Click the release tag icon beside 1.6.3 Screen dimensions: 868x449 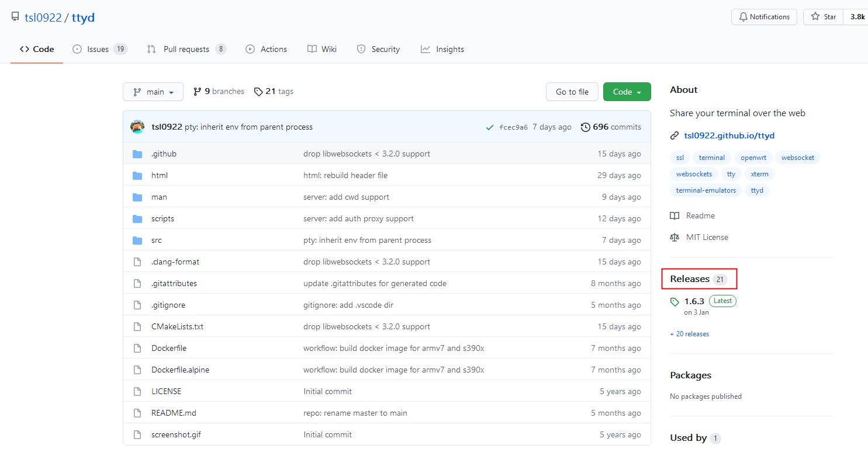click(x=675, y=302)
